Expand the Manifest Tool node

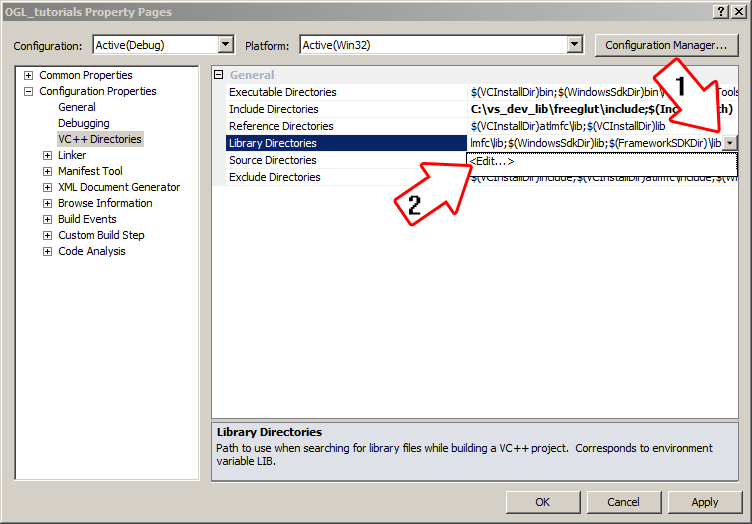[x=47, y=171]
